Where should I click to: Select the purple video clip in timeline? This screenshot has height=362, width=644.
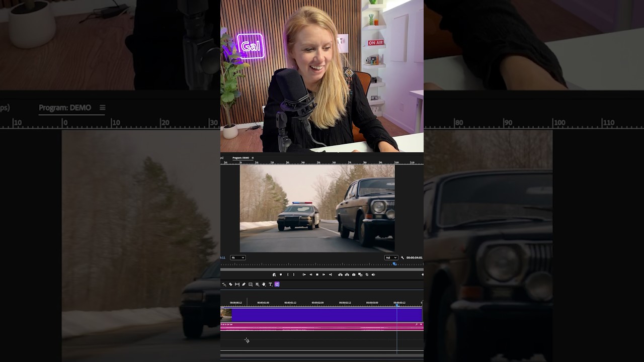(327, 315)
